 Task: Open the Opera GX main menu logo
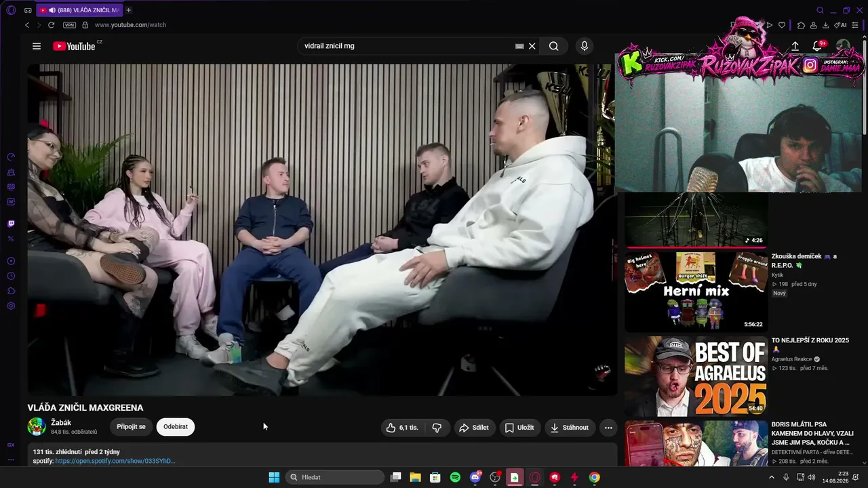click(11, 10)
